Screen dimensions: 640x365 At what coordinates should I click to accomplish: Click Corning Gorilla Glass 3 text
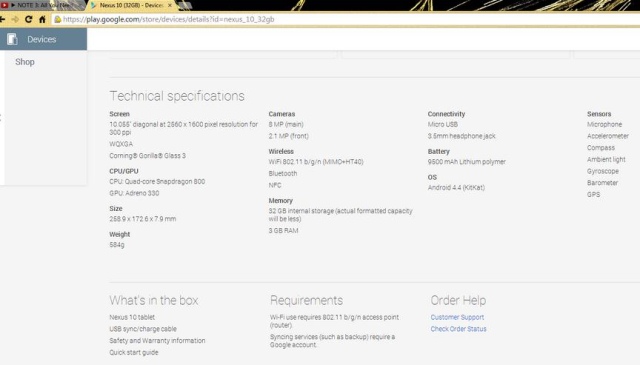pos(147,156)
